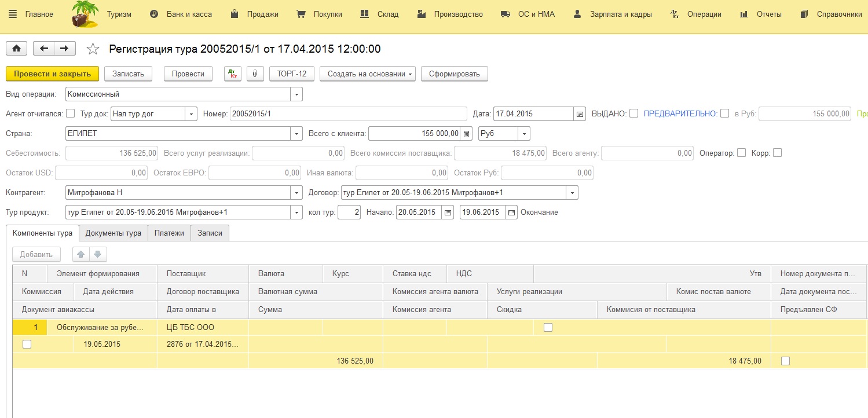Expand the Вид операции dropdown
This screenshot has width=868, height=418.
pyautogui.click(x=296, y=94)
